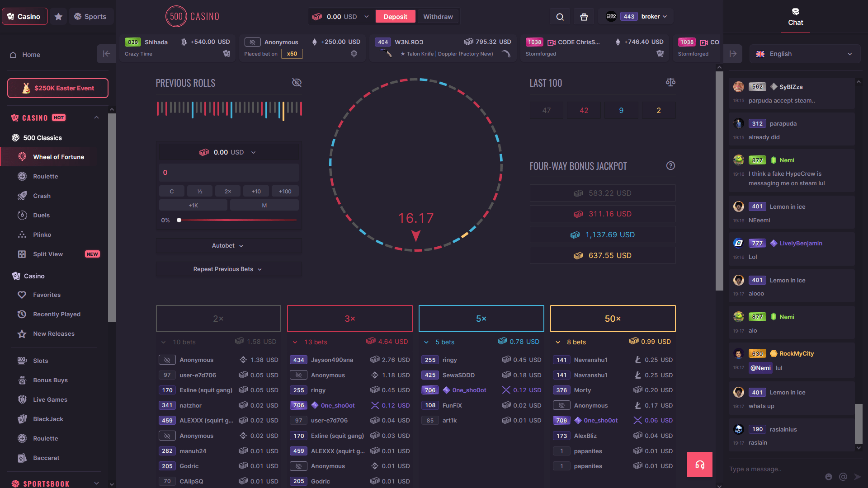Place bet on the 5× option
868x488 pixels.
(481, 319)
